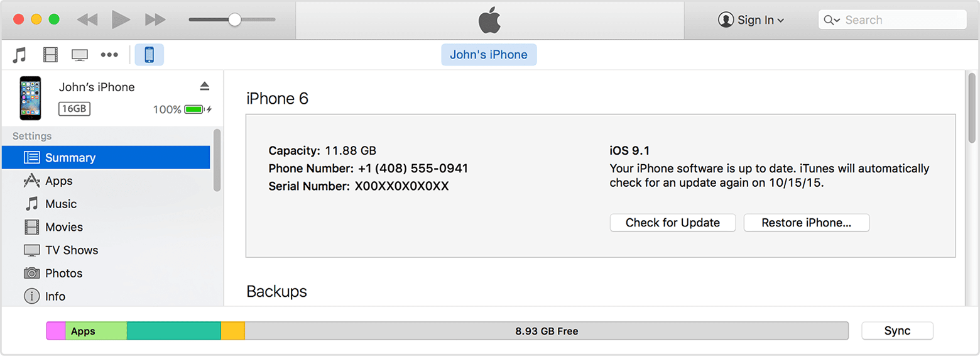980x356 pixels.
Task: Click the yellow minimize window button
Action: click(36, 19)
